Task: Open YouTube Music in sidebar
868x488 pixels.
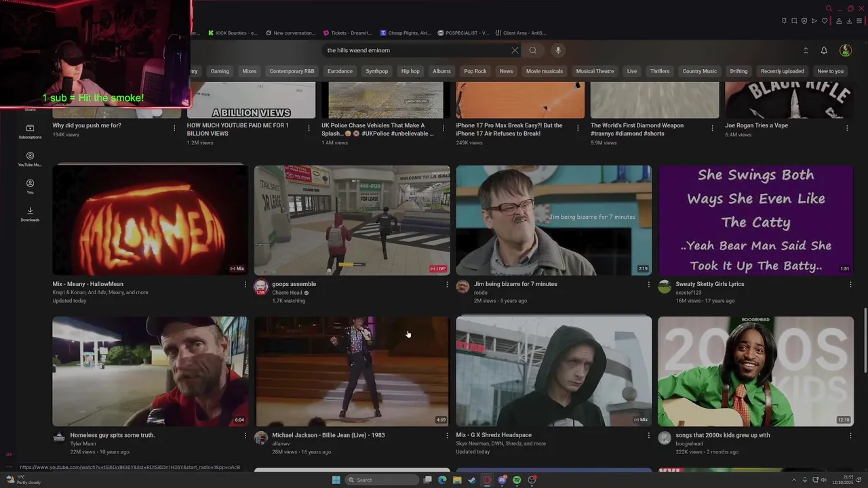Action: (x=30, y=159)
